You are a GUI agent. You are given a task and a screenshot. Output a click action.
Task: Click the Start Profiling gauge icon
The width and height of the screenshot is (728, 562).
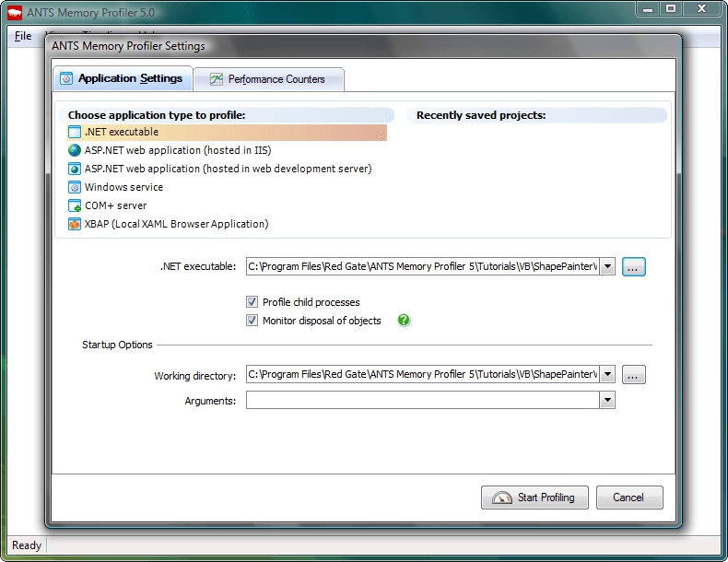point(502,498)
